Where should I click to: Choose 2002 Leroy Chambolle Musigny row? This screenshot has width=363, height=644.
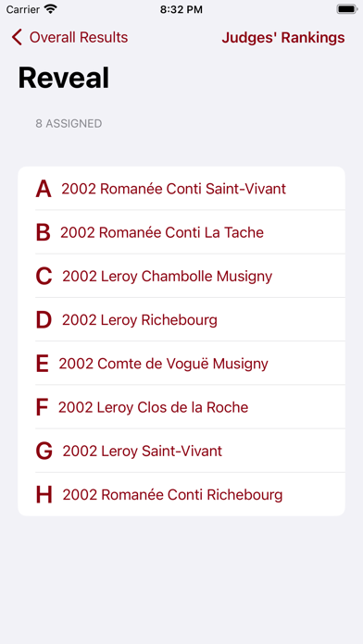(181, 276)
